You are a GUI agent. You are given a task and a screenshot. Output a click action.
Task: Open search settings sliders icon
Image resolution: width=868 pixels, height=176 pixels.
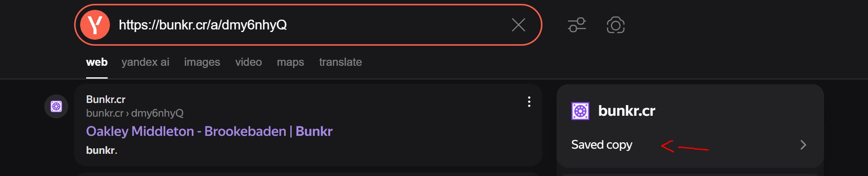[x=577, y=25]
